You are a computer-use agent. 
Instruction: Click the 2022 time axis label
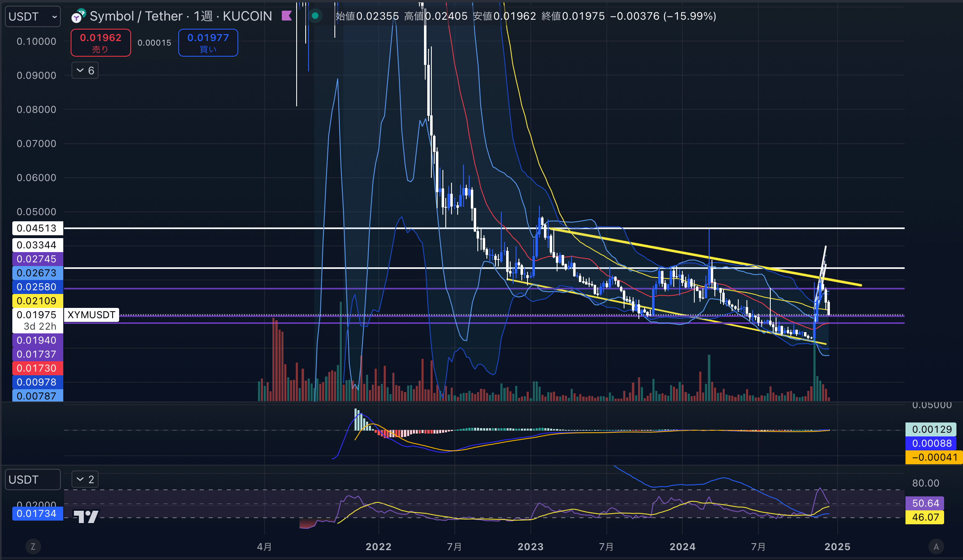tap(378, 547)
